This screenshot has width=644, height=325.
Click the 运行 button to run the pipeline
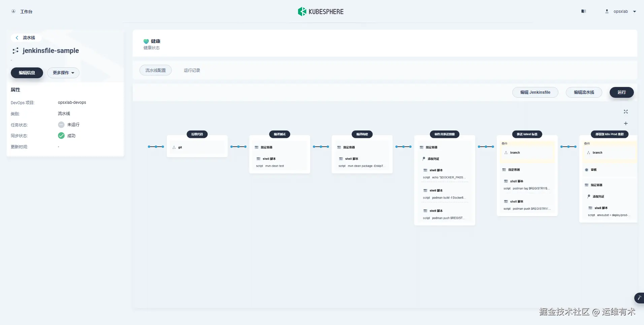(621, 92)
